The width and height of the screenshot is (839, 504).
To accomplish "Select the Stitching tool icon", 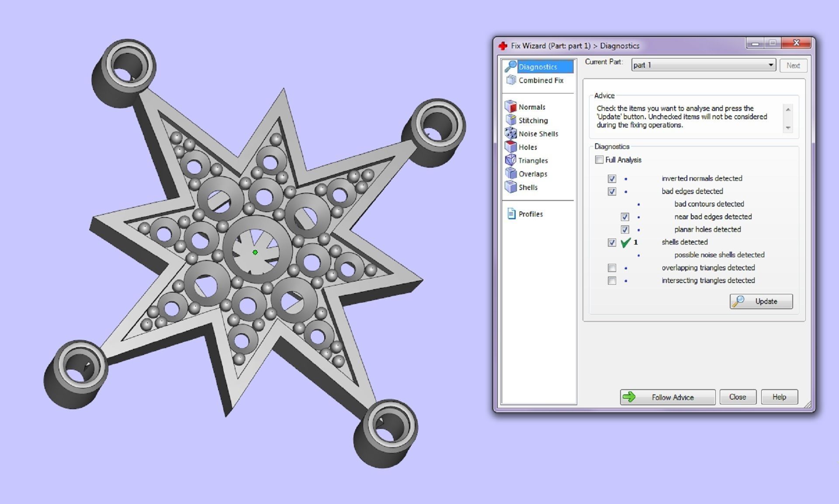I will 510,120.
